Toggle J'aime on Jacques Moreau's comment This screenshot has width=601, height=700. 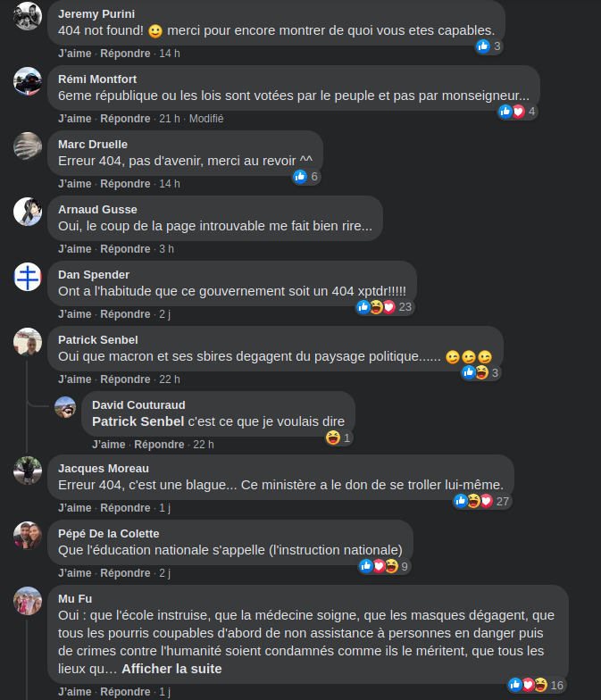(75, 508)
